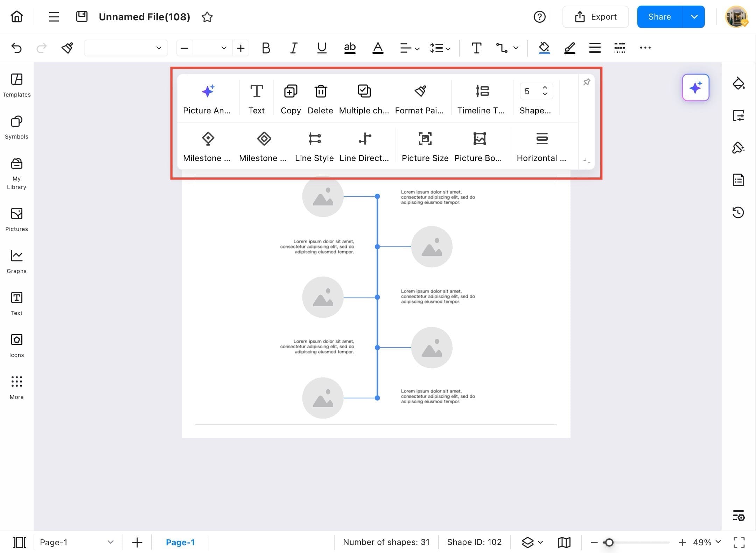Image resolution: width=756 pixels, height=553 pixels.
Task: Open the fill color bucket in the right sidebar
Action: pos(738,83)
